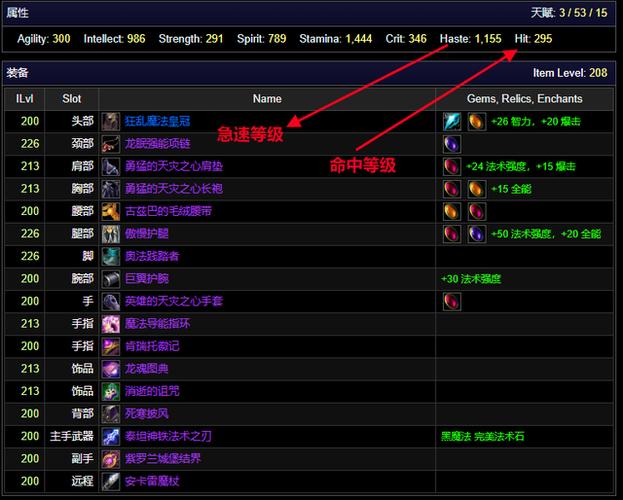Click the Name column header
Viewport: 623px width, 500px height.
[267, 99]
